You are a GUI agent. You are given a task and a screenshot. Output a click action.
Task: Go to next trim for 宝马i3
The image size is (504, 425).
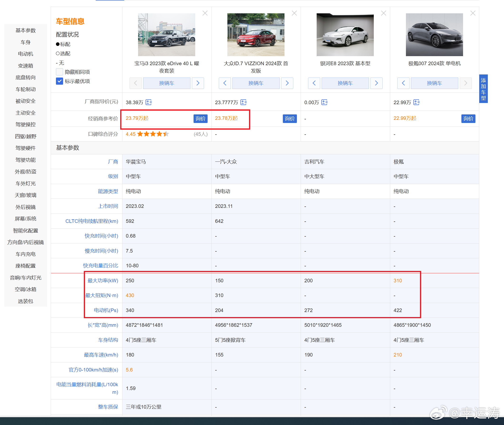click(198, 83)
